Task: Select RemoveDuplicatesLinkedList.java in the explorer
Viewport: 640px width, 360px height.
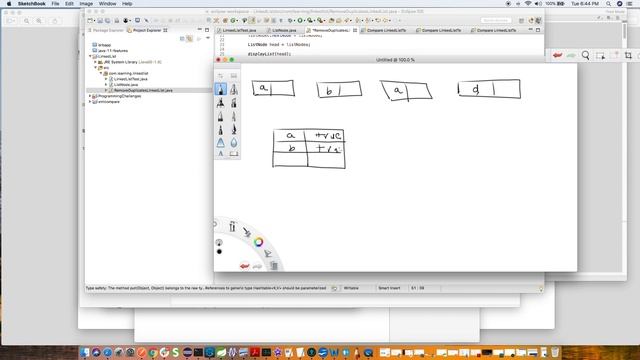Action: (143, 90)
